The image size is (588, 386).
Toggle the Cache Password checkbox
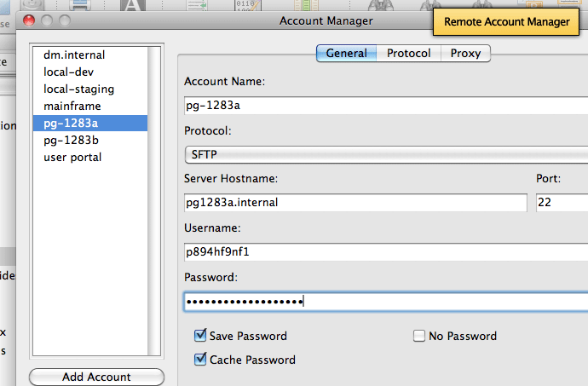(200, 359)
